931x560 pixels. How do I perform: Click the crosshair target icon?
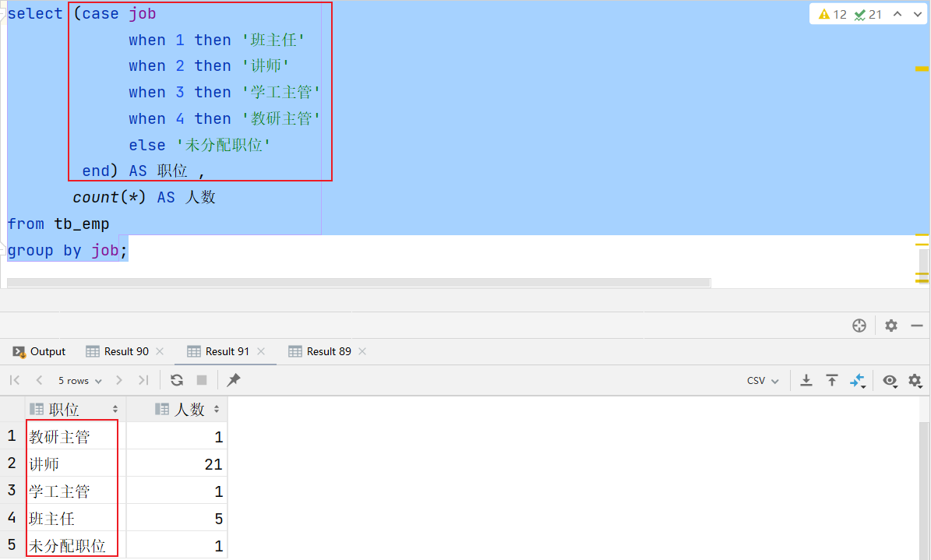(x=859, y=326)
